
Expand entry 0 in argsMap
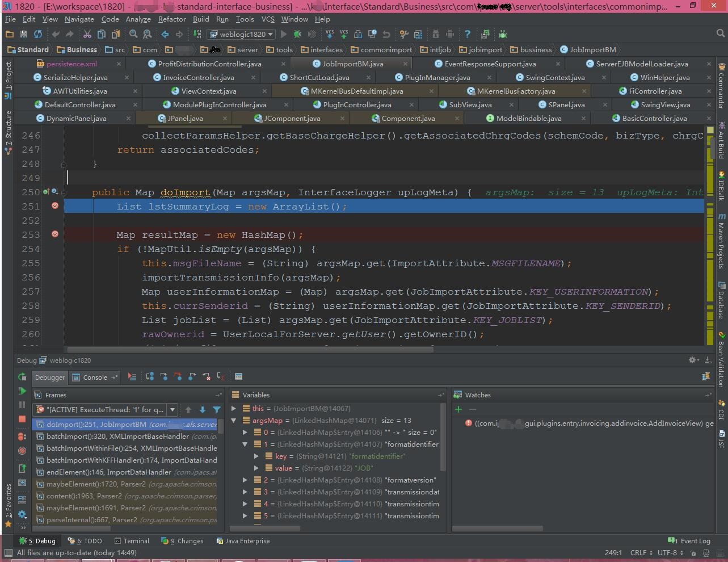click(245, 432)
